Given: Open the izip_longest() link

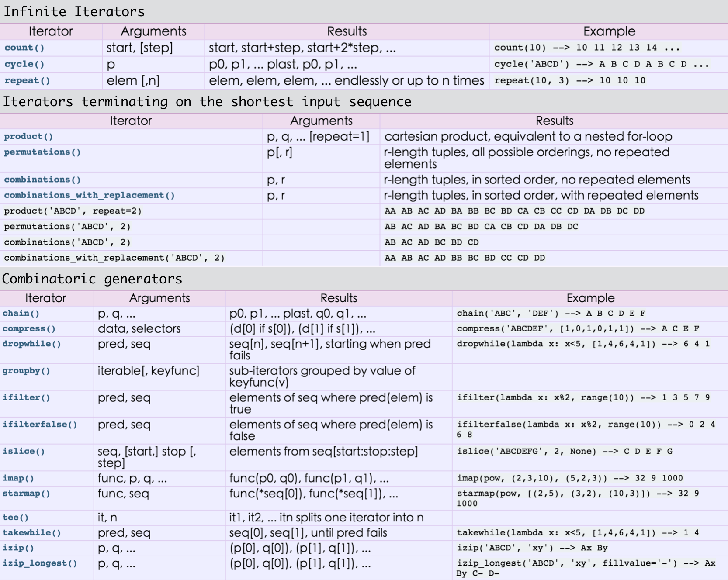Looking at the screenshot, I should pos(40,563).
